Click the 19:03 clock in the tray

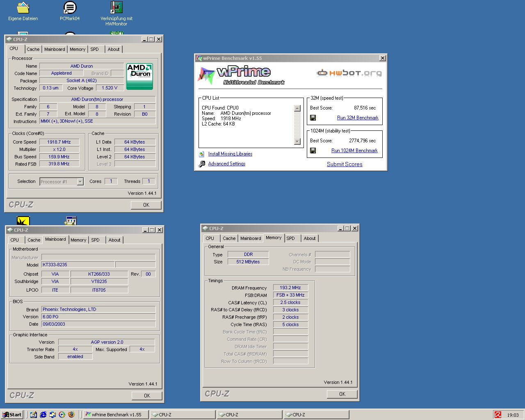[x=513, y=415]
